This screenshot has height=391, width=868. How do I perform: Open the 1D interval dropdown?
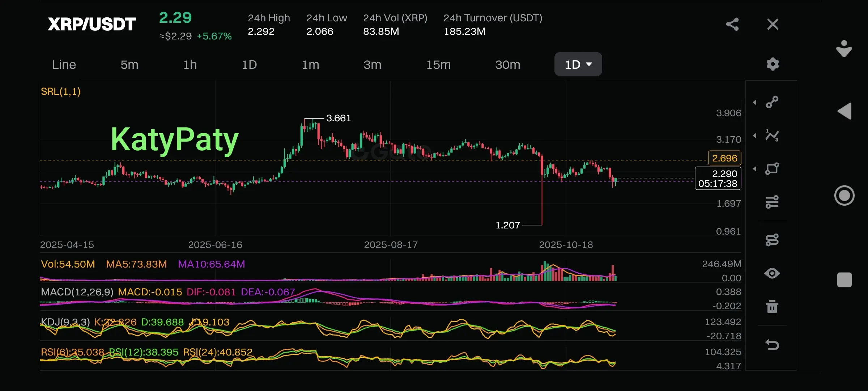(578, 64)
